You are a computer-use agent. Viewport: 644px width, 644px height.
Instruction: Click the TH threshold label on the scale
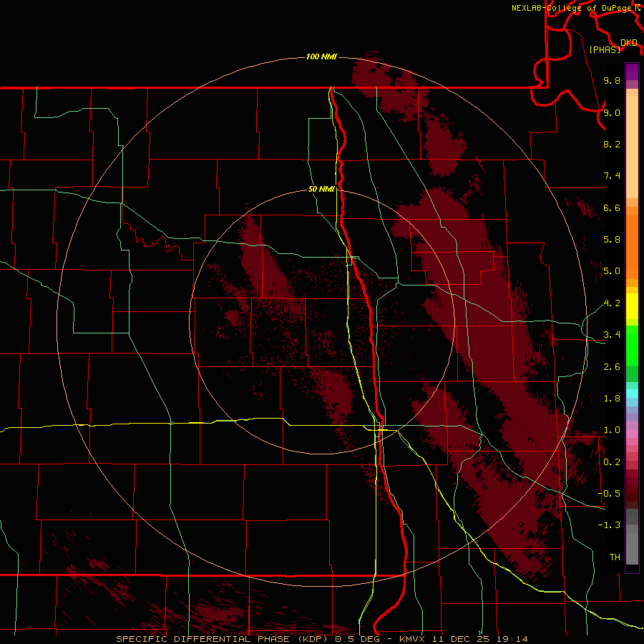(x=615, y=557)
